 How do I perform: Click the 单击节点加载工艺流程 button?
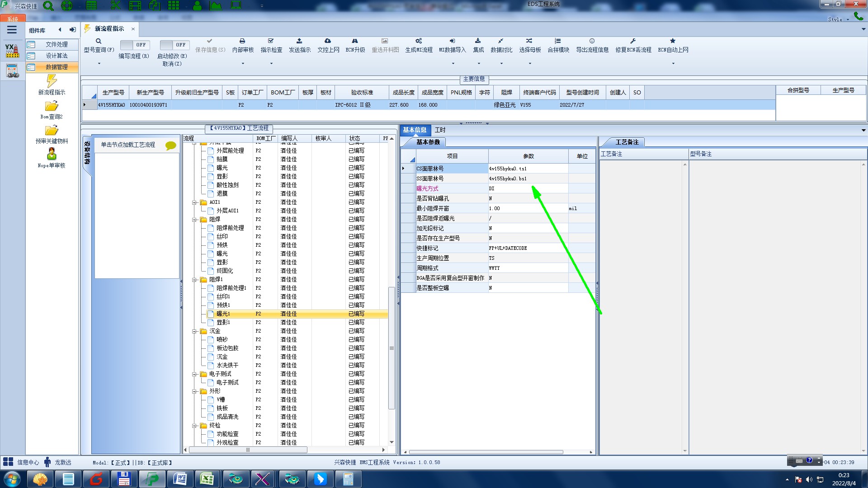pos(128,145)
